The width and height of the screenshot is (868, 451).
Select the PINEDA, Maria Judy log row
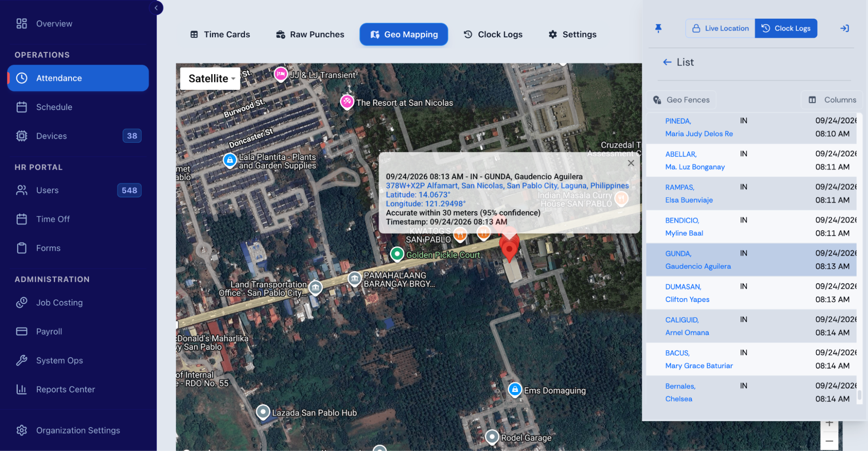click(x=751, y=127)
